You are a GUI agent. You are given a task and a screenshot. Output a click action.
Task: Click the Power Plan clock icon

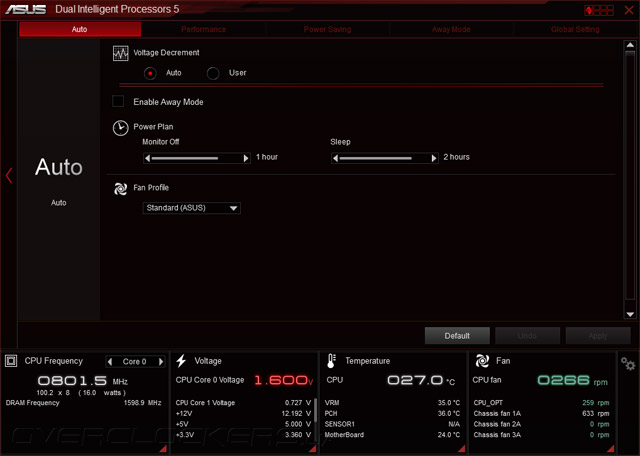pyautogui.click(x=120, y=128)
